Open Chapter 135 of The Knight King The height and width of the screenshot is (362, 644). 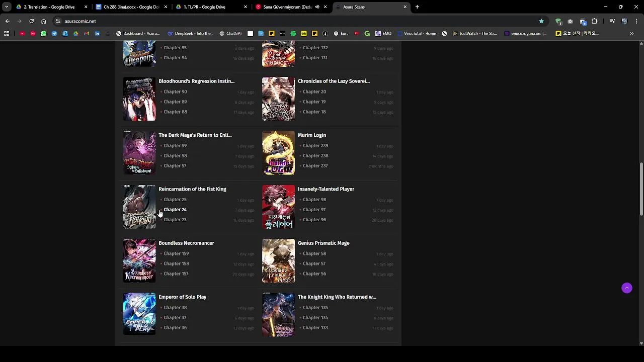[x=315, y=308]
